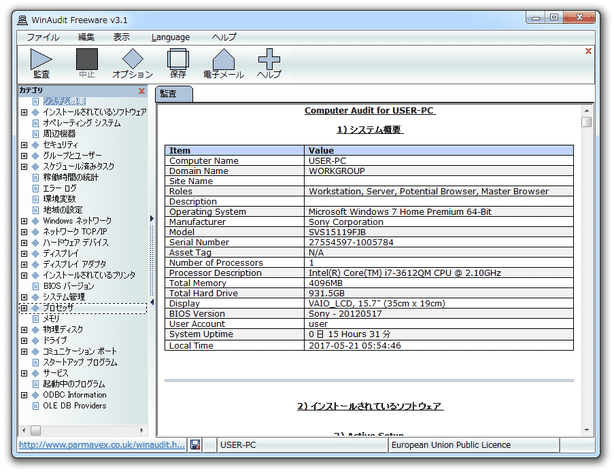Select システム概要 in category tree
This screenshot has height=473, width=614.
tap(64, 101)
